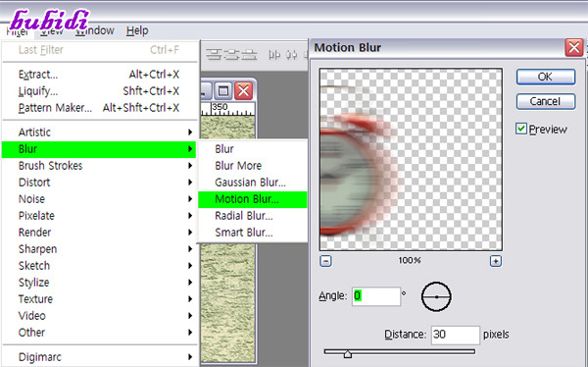The image size is (588, 367).
Task: Click the distribute vertical centers alignment icon
Action: 231,55
